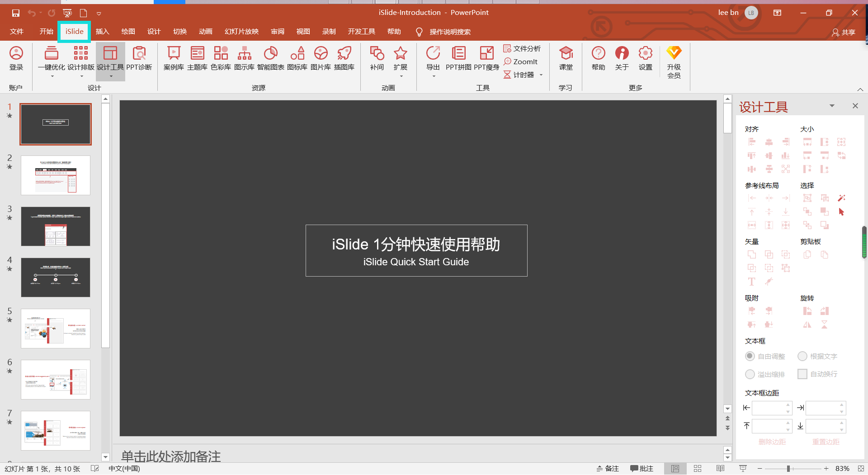Open the 设计工具 pane options dropdown

(832, 106)
